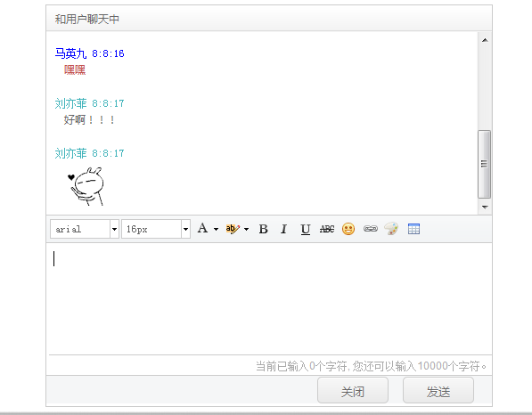Insert a table using the grid icon
The width and height of the screenshot is (532, 415).
point(414,229)
